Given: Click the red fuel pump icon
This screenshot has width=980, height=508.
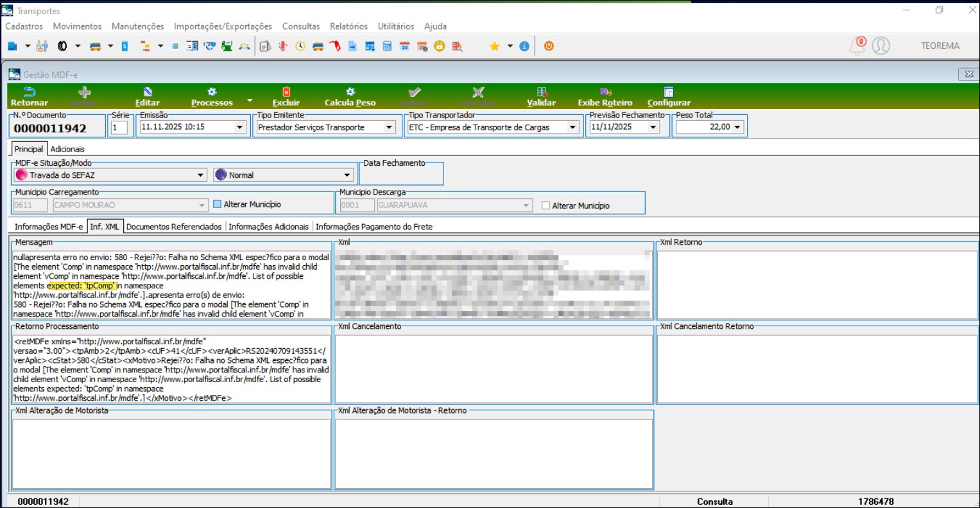Looking at the screenshot, I should pyautogui.click(x=334, y=46).
